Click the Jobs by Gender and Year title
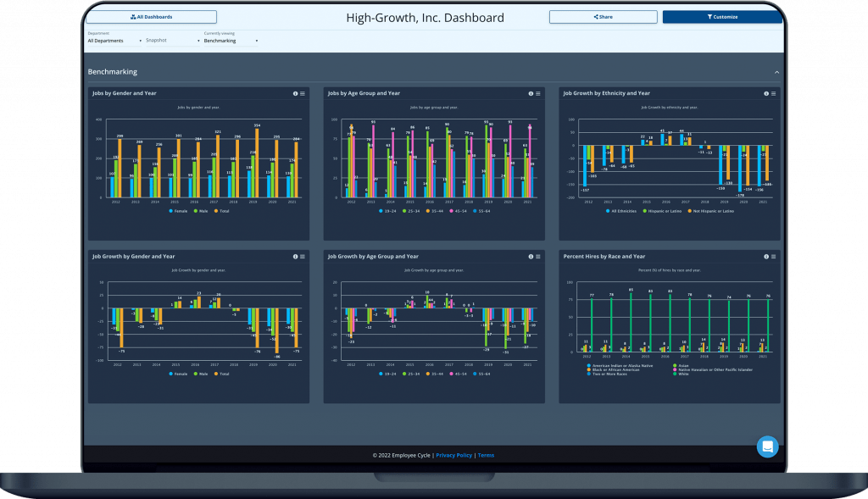This screenshot has height=499, width=868. (125, 93)
